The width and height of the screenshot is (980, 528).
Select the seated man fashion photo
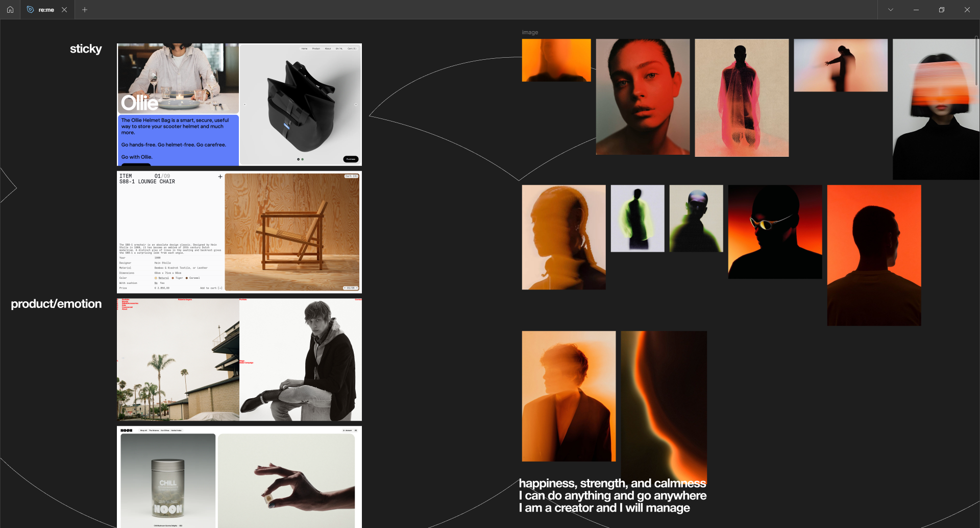tap(301, 359)
